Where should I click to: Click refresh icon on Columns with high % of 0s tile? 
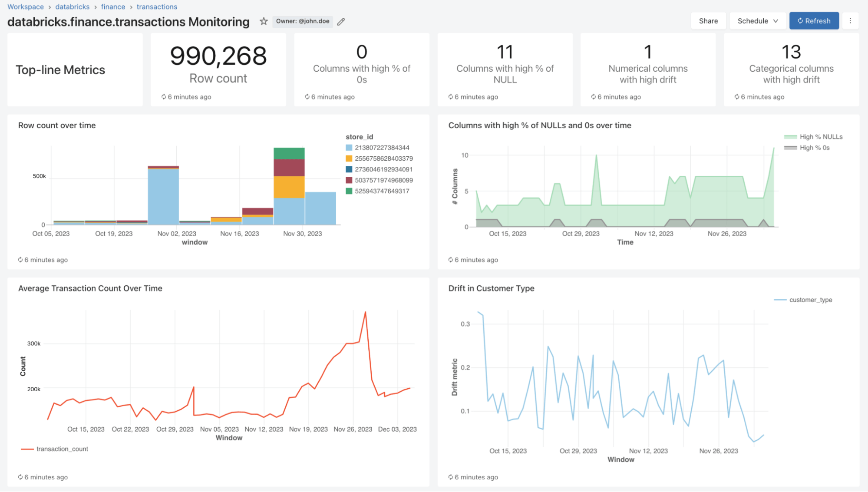tap(307, 97)
